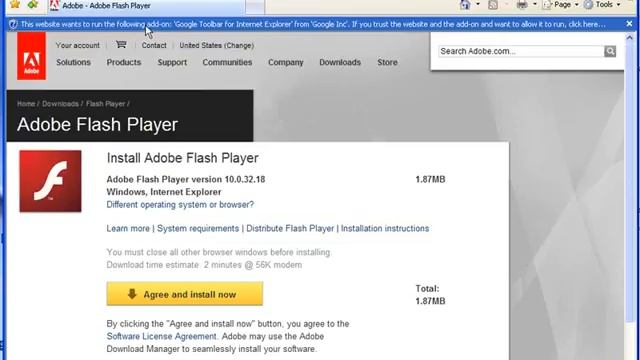
Task: Open the Home button dropdown arrow
Action: tap(478, 5)
